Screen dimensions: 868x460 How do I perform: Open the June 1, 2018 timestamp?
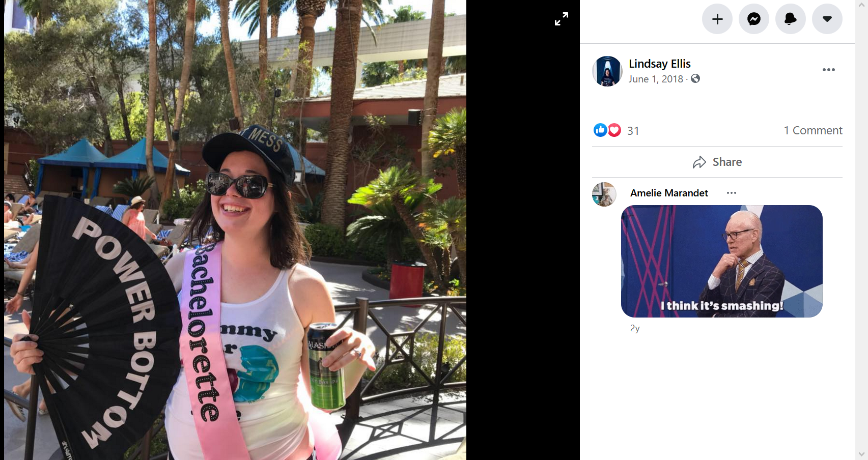tap(655, 79)
